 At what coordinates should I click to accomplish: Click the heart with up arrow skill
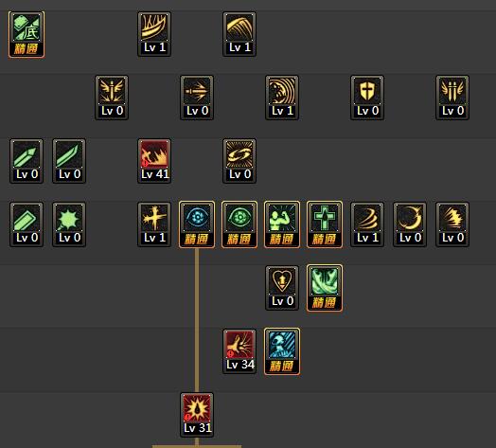tap(282, 288)
